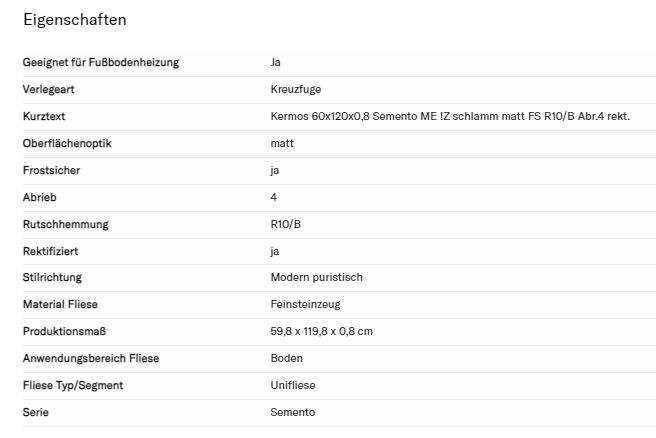Image resolution: width=656 pixels, height=438 pixels.
Task: Select the Rutschhemmung value 'R10/B'
Action: pyautogui.click(x=286, y=225)
